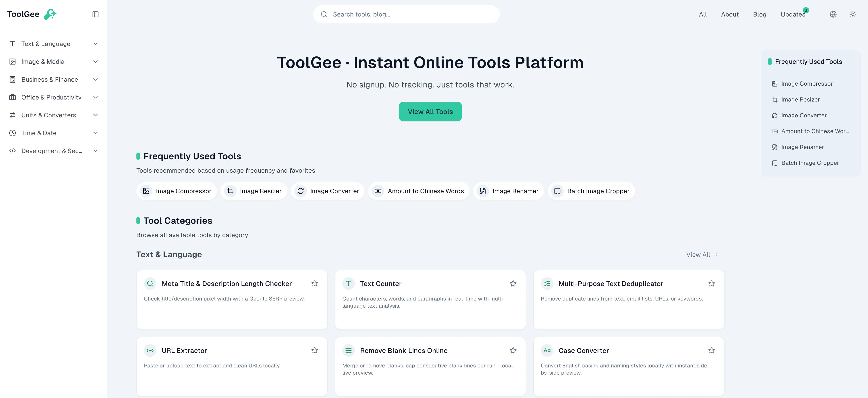Open the Blog nav item
This screenshot has width=868, height=398.
(760, 14)
